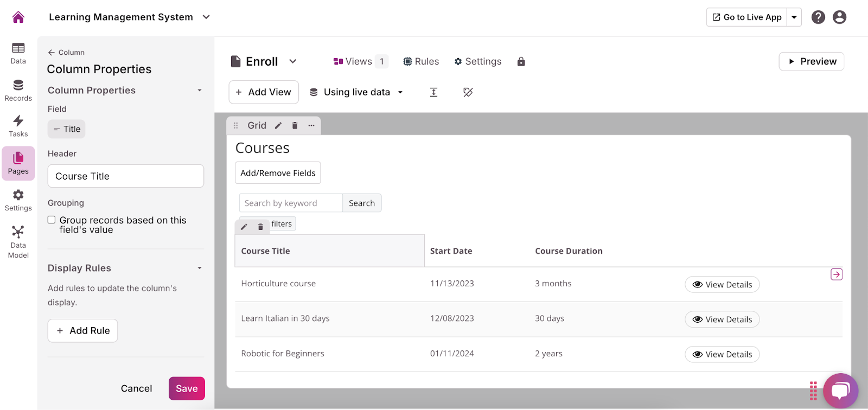Delete the Grid view using trash icon
868x410 pixels.
click(295, 126)
